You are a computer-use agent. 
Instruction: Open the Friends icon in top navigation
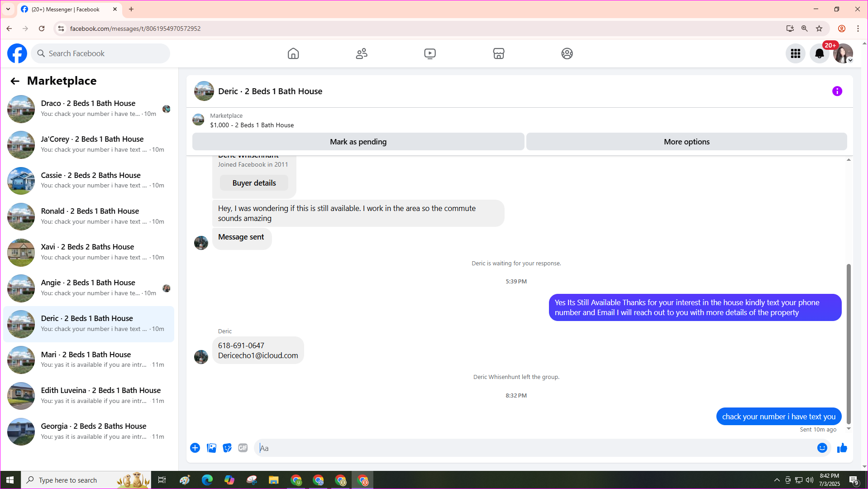point(362,53)
